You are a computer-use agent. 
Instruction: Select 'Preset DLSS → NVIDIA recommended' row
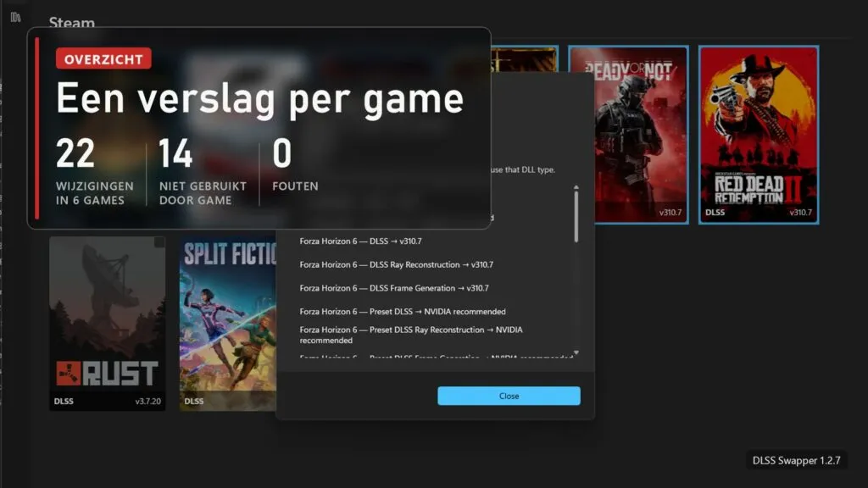click(403, 312)
